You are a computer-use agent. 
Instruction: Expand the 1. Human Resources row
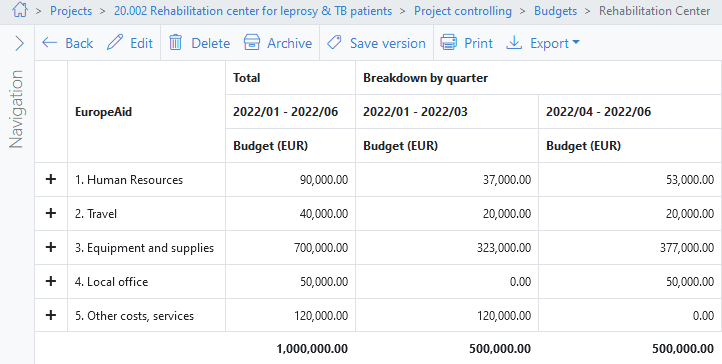(x=51, y=179)
